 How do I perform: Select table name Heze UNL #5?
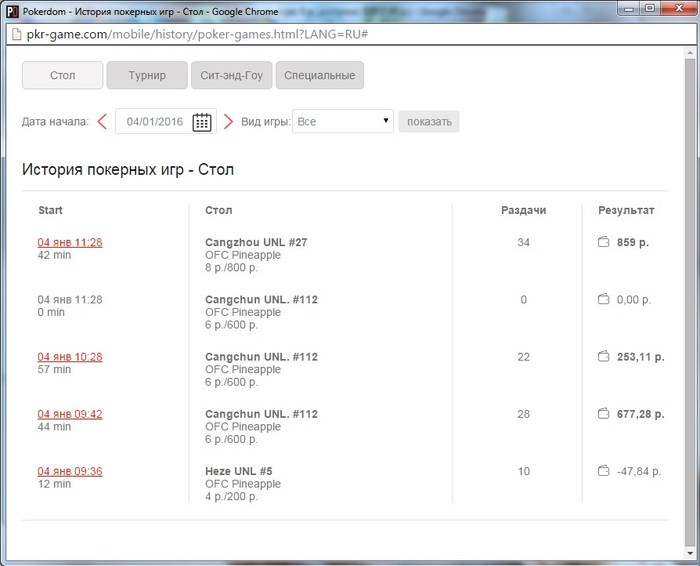tap(238, 471)
